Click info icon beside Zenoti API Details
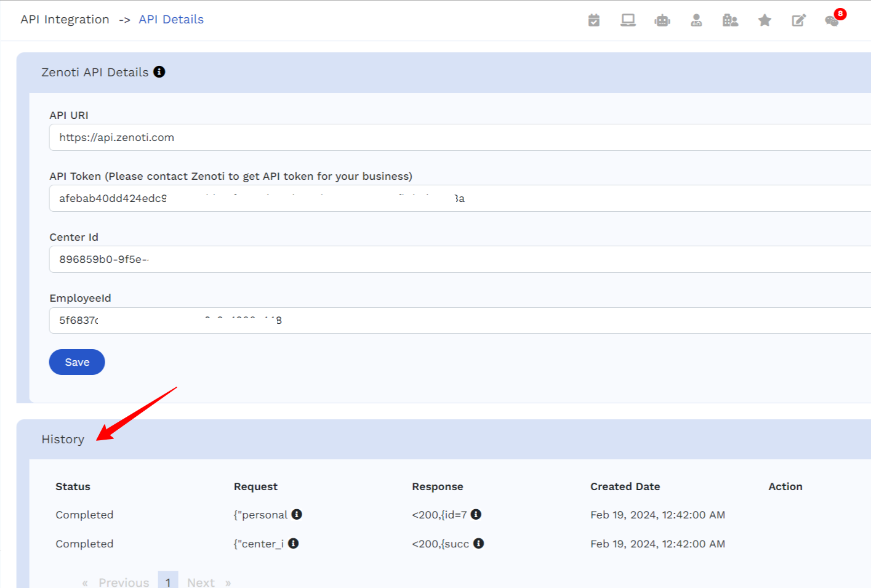This screenshot has width=871, height=588. point(159,72)
